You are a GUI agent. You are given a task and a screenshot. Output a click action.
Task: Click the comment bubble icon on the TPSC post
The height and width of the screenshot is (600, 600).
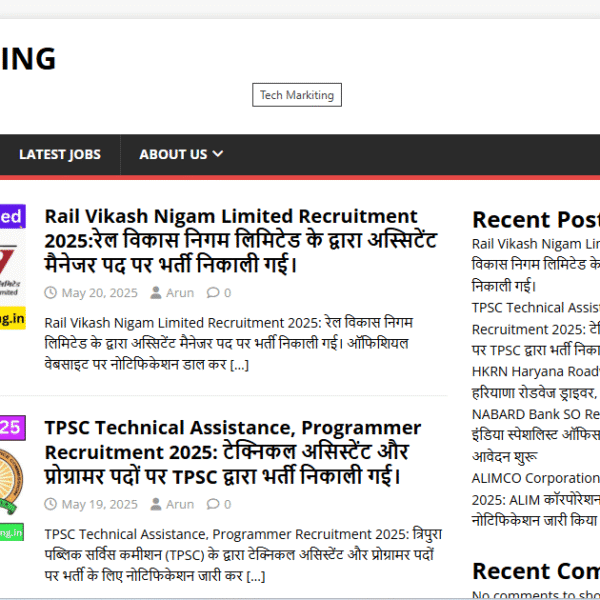[x=213, y=504]
